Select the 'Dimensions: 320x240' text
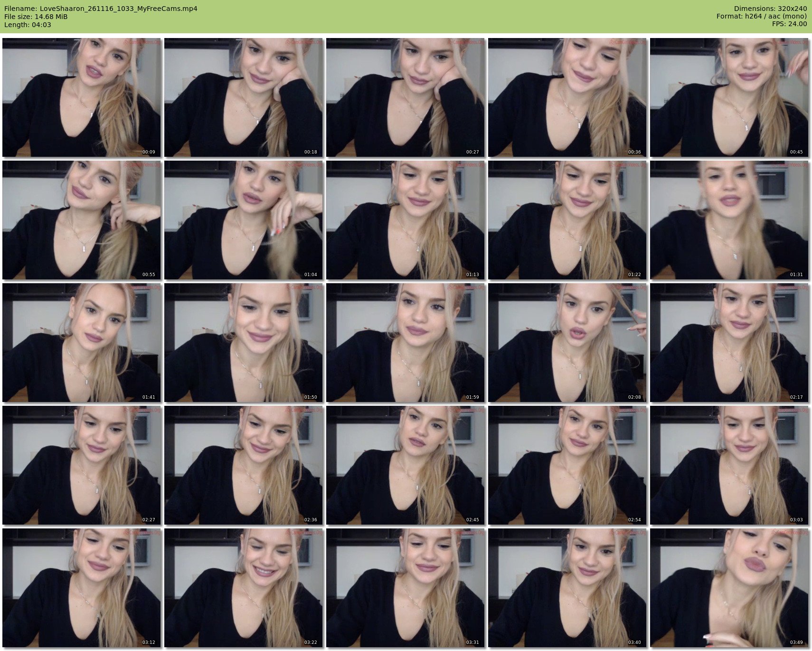812x651 pixels. point(770,9)
